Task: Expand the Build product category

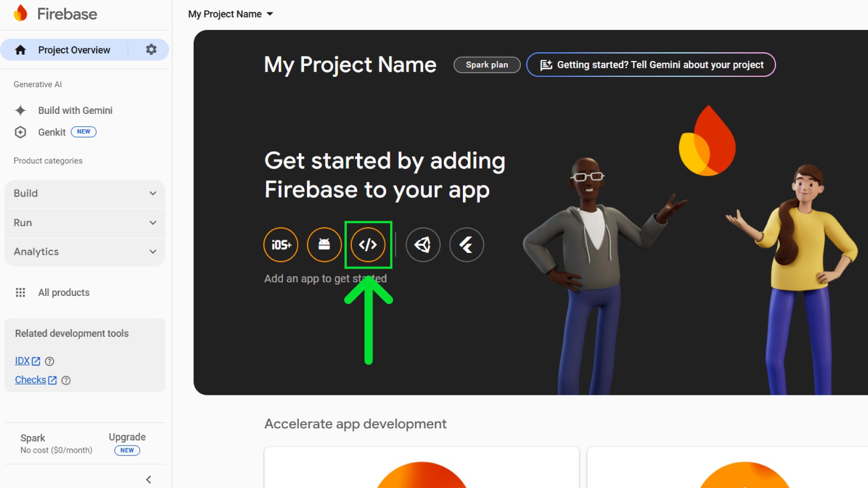Action: coord(84,193)
